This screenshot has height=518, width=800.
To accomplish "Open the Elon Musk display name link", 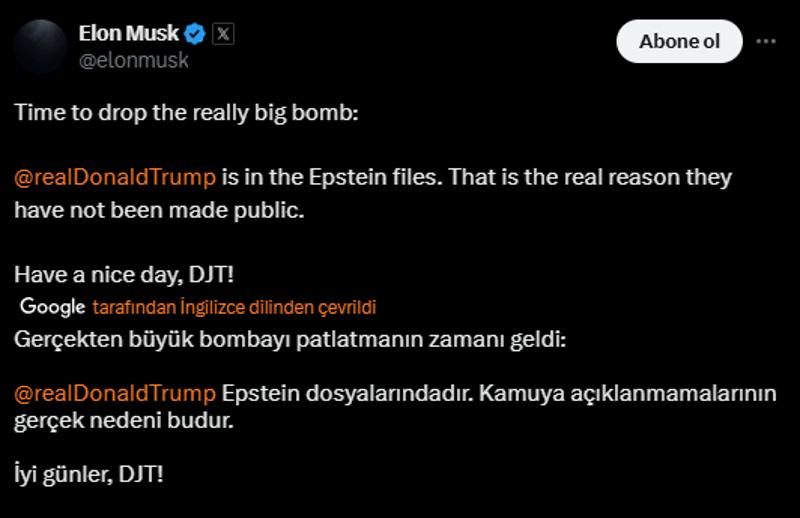I will [x=128, y=34].
